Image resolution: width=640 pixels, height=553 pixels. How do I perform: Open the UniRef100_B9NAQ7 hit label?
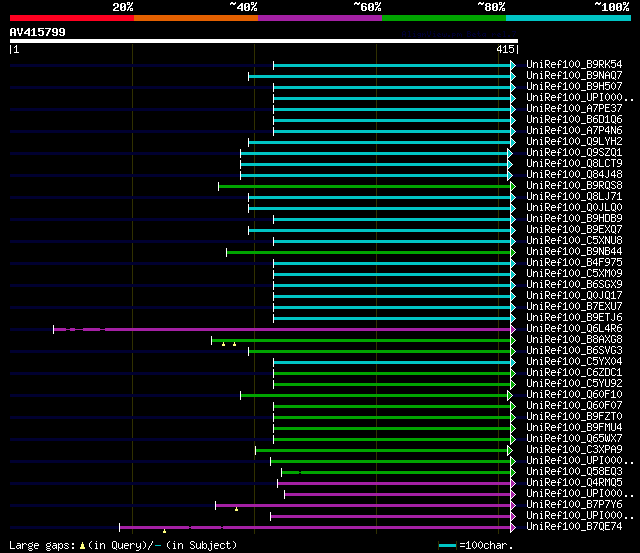(574, 76)
